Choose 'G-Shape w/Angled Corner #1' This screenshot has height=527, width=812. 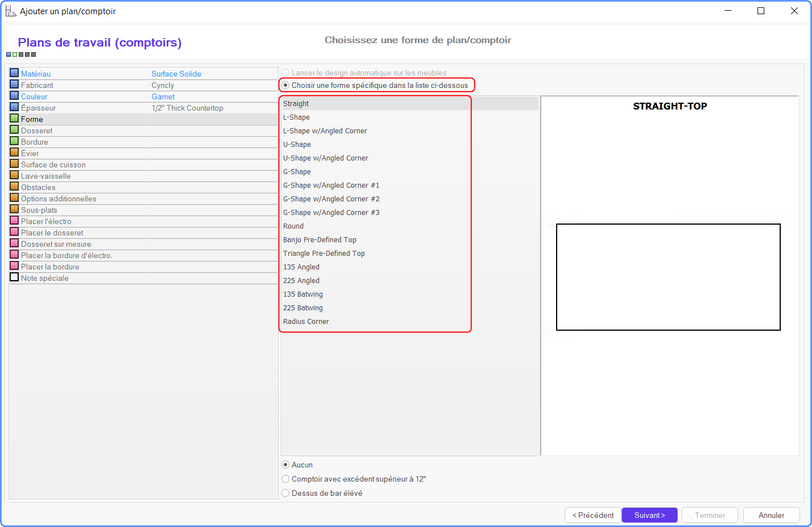tap(410, 185)
